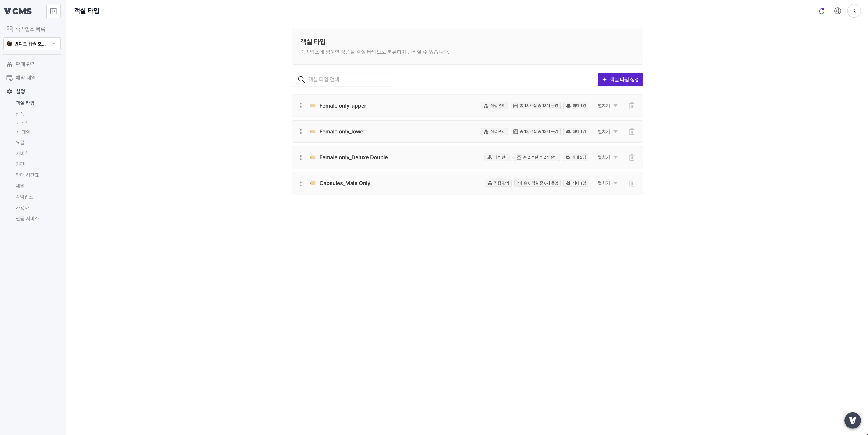Click 직접 관리 badge on Capsules_Male Only

pos(498,183)
